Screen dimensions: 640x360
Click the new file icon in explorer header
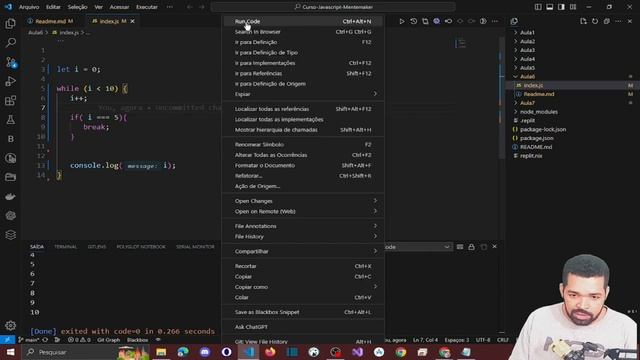pyautogui.click(x=583, y=21)
